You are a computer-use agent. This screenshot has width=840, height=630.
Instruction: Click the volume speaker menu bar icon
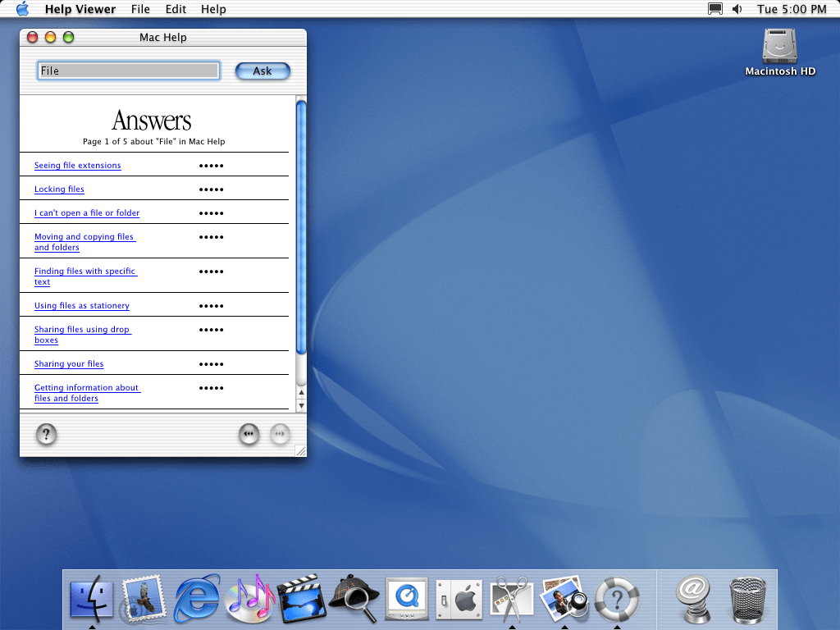pyautogui.click(x=737, y=9)
